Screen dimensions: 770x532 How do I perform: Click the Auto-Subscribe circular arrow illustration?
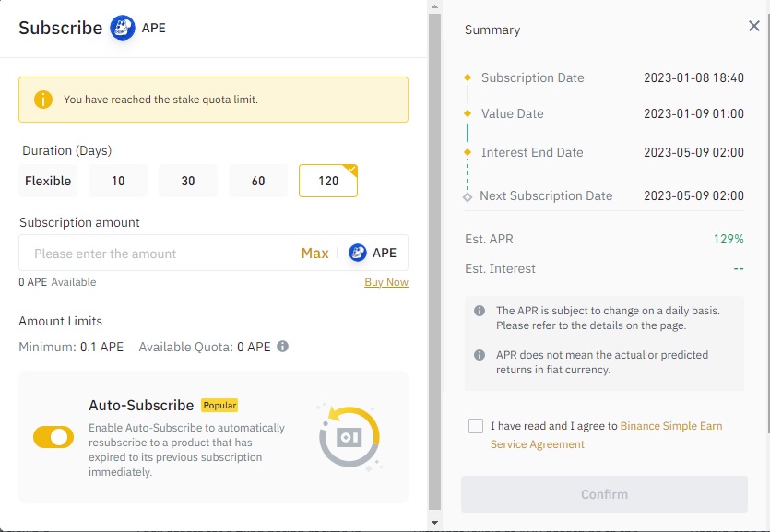tap(349, 437)
